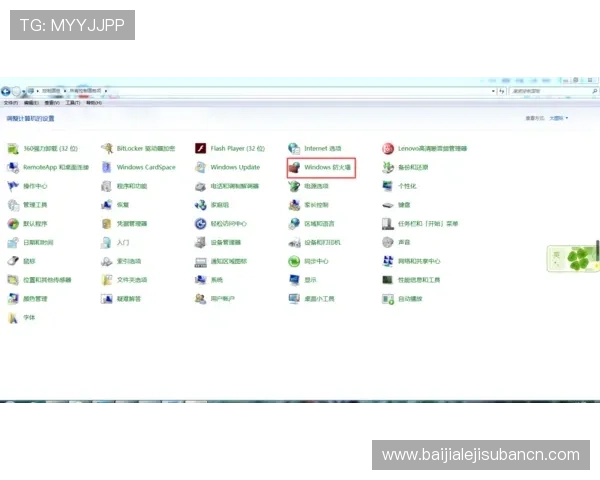Open the 同步中心 sync center icon

click(x=294, y=261)
